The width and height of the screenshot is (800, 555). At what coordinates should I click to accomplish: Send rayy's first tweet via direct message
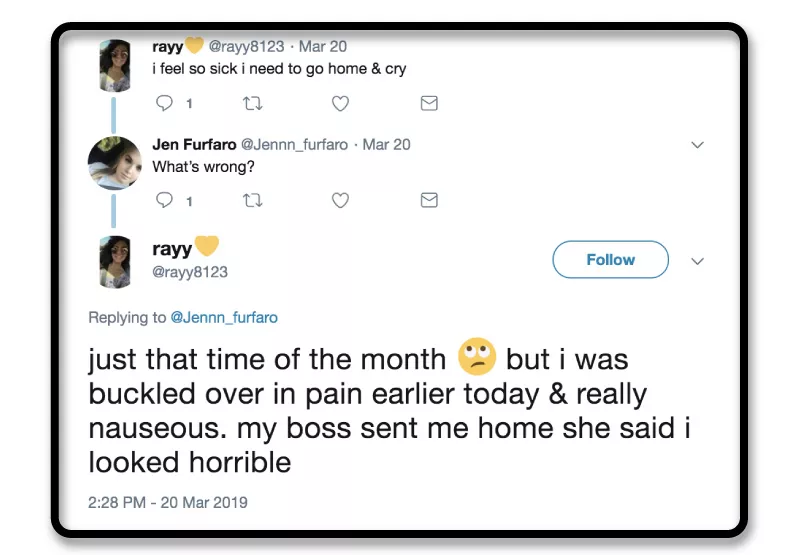click(428, 103)
